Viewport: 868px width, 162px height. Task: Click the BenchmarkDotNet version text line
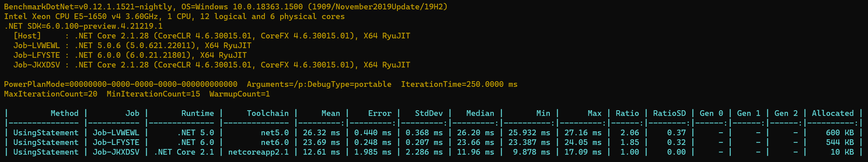(x=226, y=7)
